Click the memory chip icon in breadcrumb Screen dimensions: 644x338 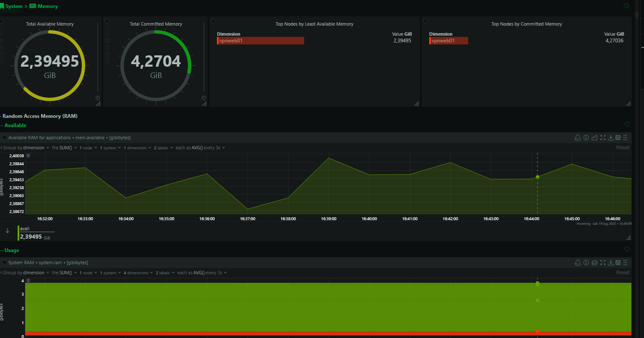(33, 6)
